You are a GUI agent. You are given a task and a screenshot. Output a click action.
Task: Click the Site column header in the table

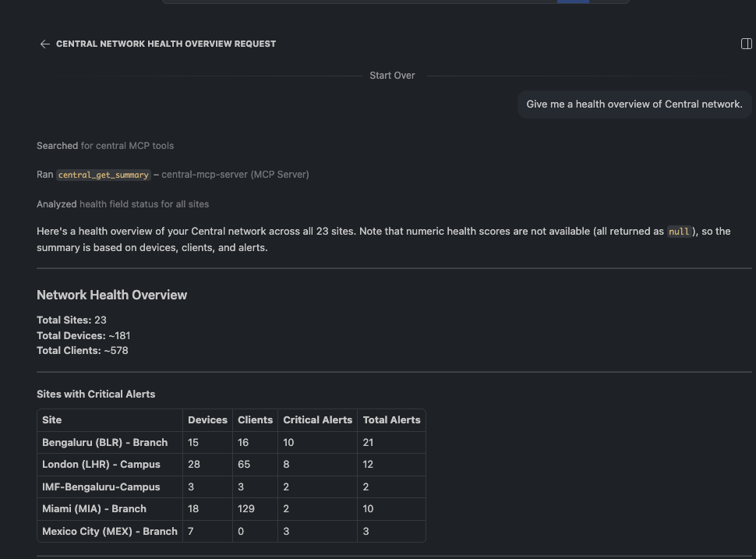click(51, 419)
